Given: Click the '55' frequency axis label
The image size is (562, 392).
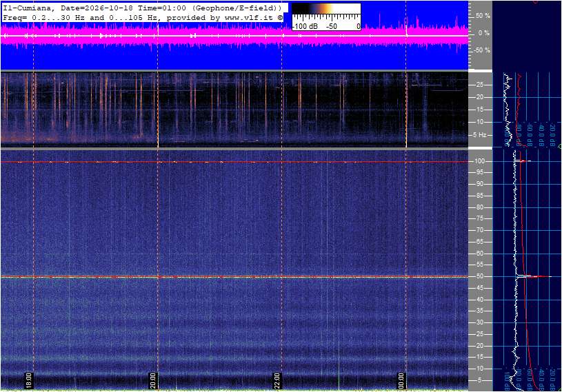Looking at the screenshot, I should (x=479, y=265).
